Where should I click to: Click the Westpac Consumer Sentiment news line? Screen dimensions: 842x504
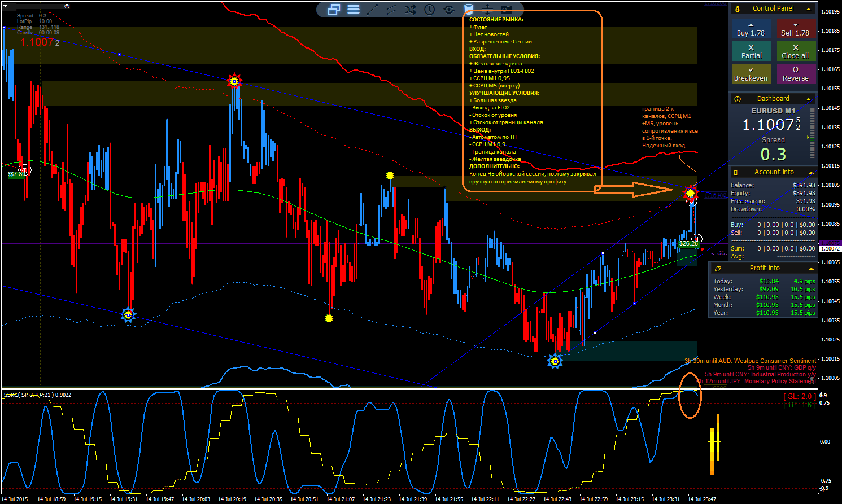coord(750,361)
